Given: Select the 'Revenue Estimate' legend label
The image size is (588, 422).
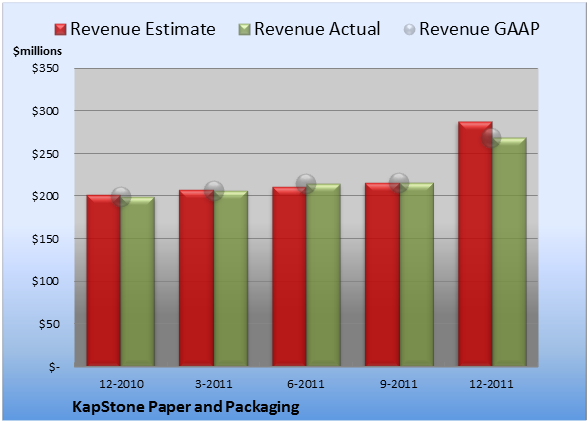Looking at the screenshot, I should coord(143,29).
